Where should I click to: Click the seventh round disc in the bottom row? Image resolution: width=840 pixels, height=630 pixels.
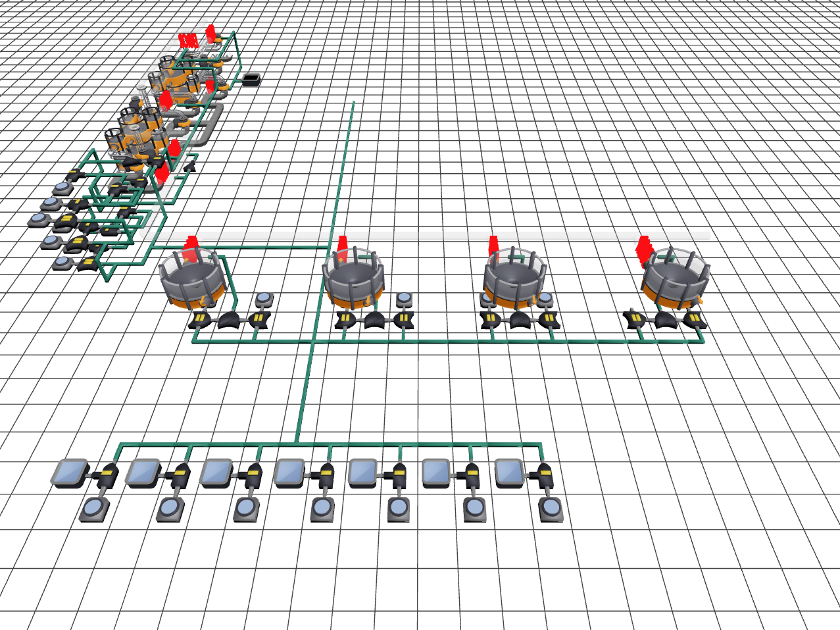point(550,510)
